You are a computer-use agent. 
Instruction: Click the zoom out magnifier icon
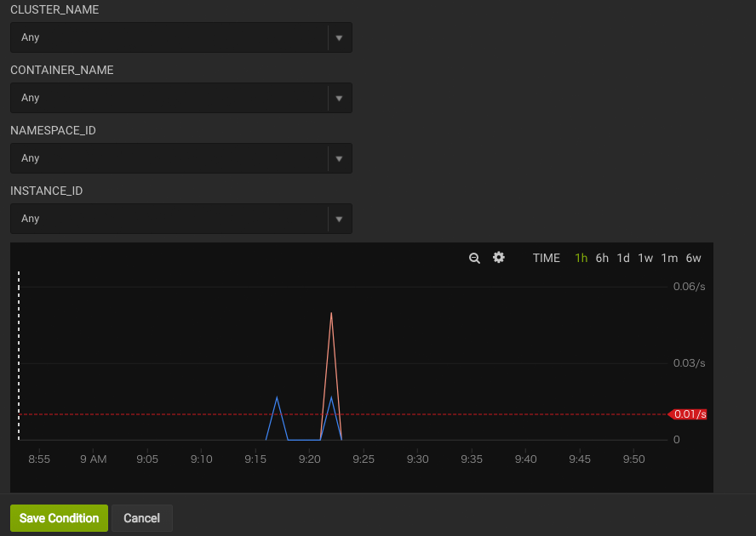(475, 258)
